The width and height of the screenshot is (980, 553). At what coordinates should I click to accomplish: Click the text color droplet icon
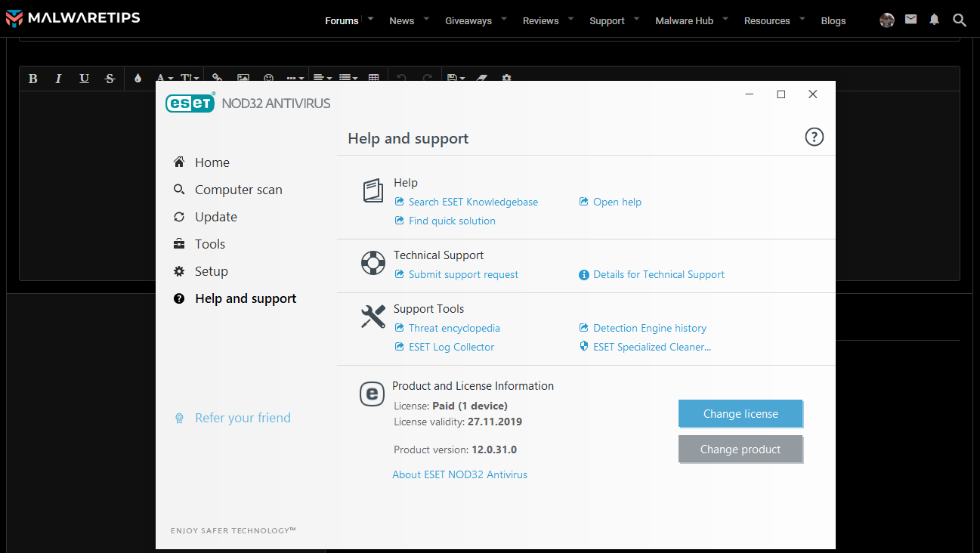point(138,79)
